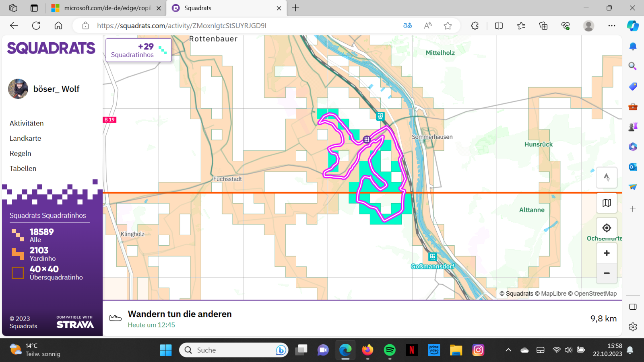Open Microsoft 365 in sidebar

[633, 147]
